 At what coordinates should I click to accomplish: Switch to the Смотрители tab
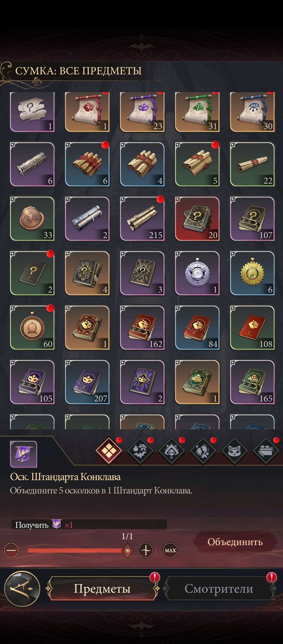pos(219,589)
